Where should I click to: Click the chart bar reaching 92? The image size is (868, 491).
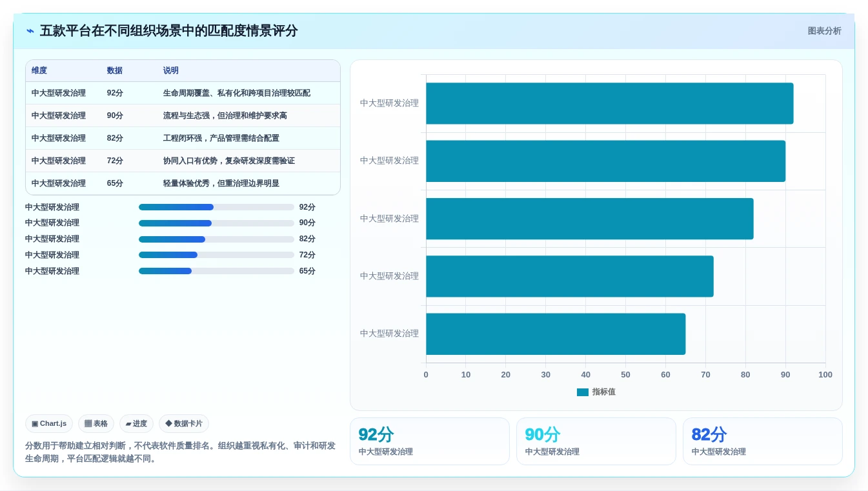[610, 103]
